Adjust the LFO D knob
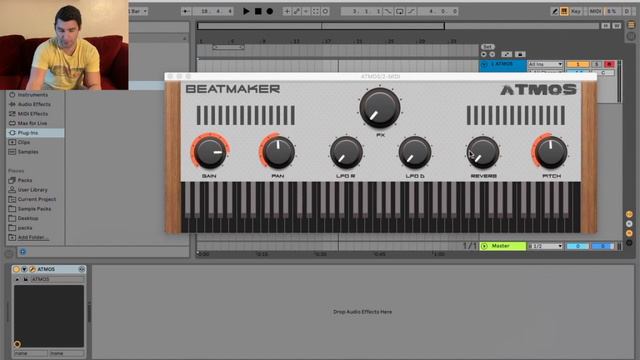 (x=415, y=152)
